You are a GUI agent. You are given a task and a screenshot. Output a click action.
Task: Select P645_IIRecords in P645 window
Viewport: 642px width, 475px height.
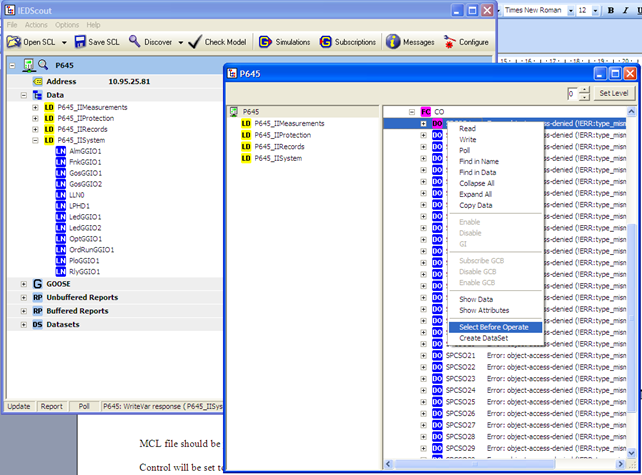point(279,147)
